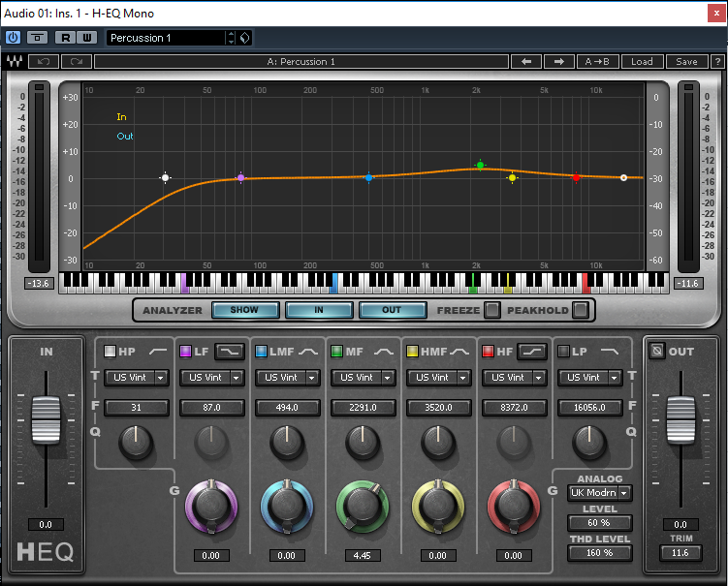
Task: Enable Write automation with W button
Action: click(x=87, y=38)
